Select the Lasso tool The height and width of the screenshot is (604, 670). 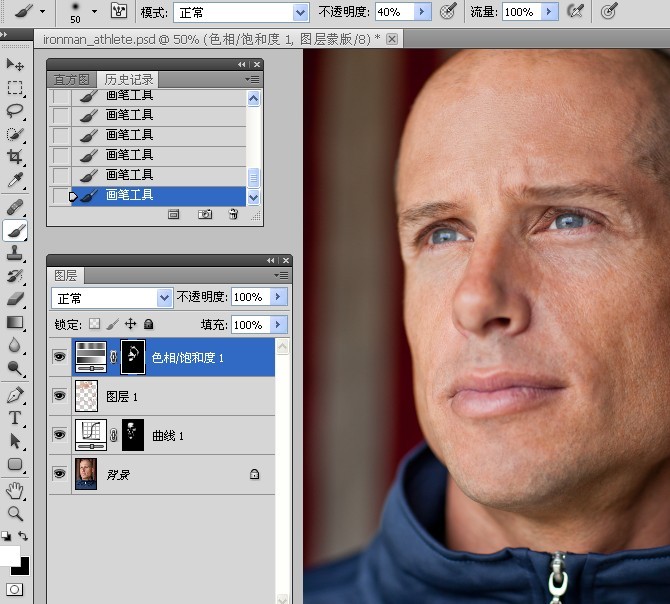click(x=15, y=110)
